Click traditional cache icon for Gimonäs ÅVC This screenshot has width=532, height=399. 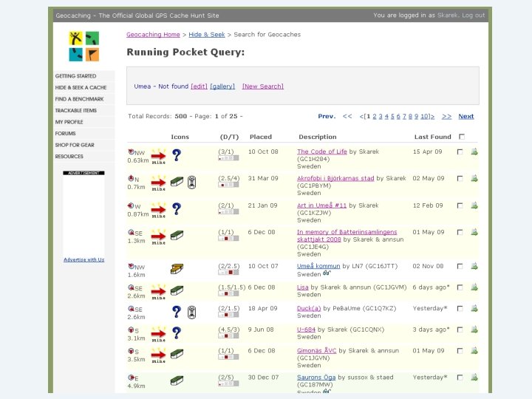(177, 354)
